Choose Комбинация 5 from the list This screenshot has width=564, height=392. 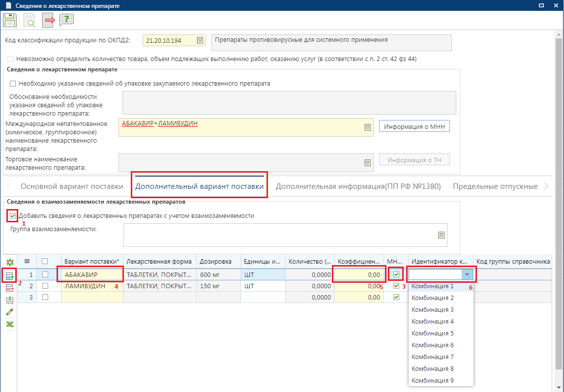(x=441, y=333)
